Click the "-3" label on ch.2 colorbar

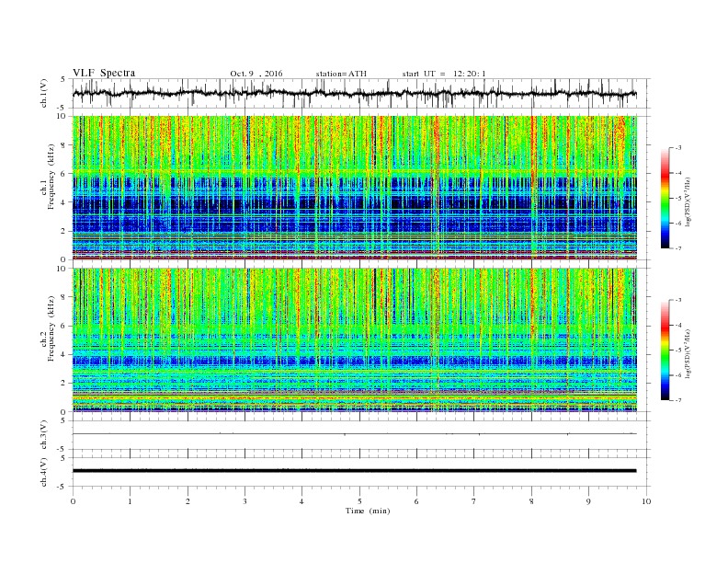pyautogui.click(x=678, y=301)
